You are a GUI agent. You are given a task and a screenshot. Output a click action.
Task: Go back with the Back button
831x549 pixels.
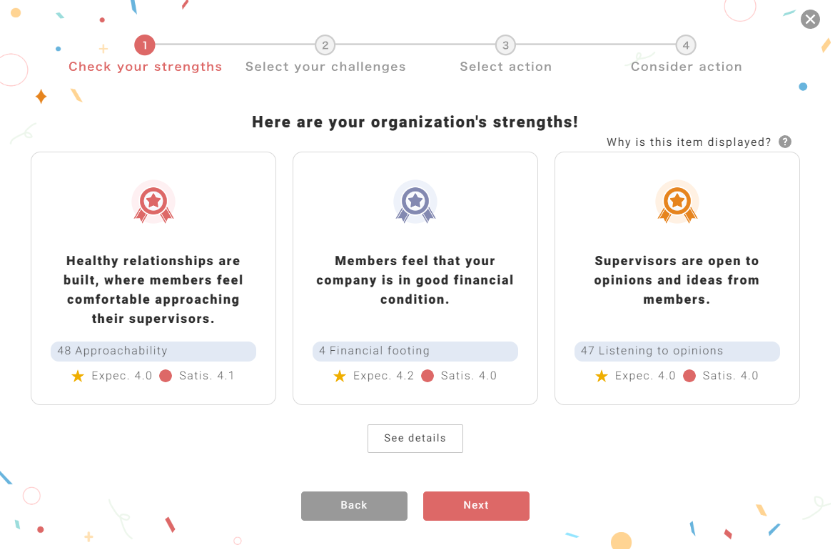click(x=354, y=506)
